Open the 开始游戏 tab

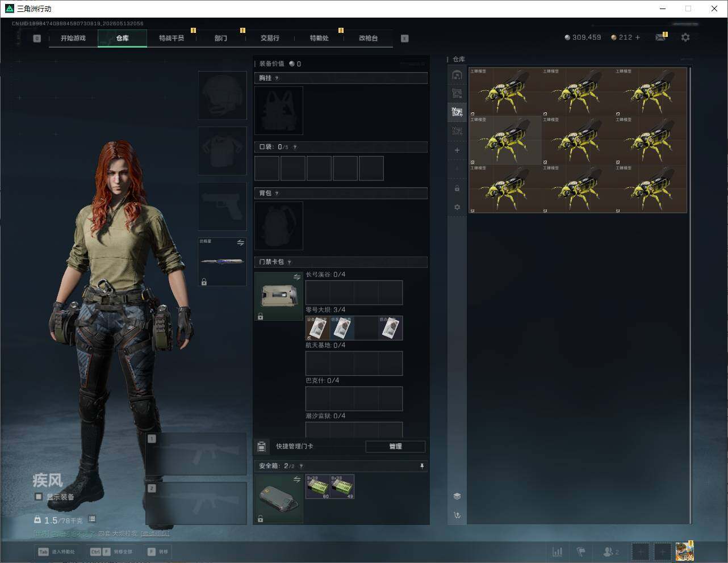(73, 38)
